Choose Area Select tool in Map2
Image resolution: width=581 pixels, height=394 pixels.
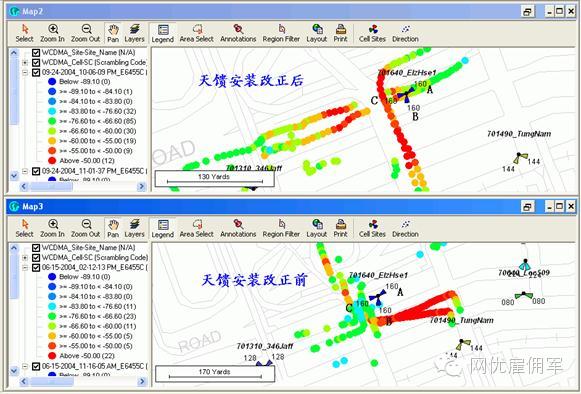click(x=196, y=33)
